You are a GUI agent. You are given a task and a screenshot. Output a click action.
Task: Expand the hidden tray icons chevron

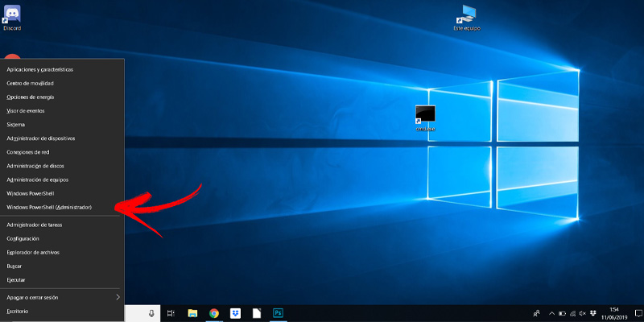[551, 313]
